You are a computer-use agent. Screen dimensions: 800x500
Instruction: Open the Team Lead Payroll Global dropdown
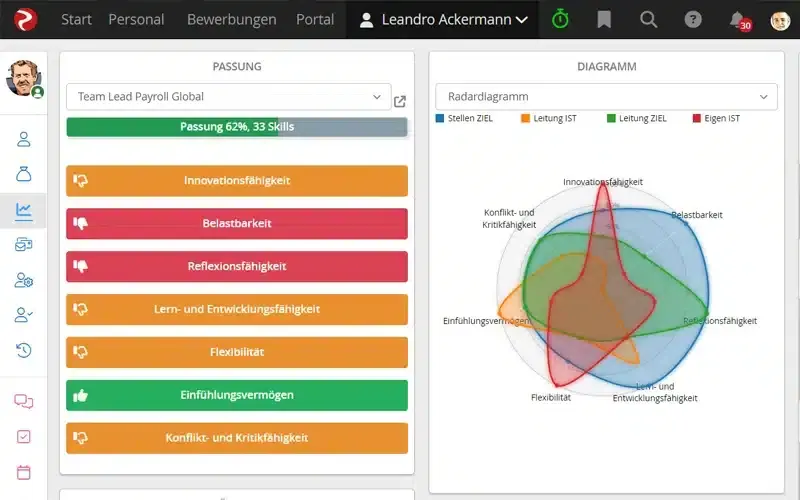tap(228, 97)
